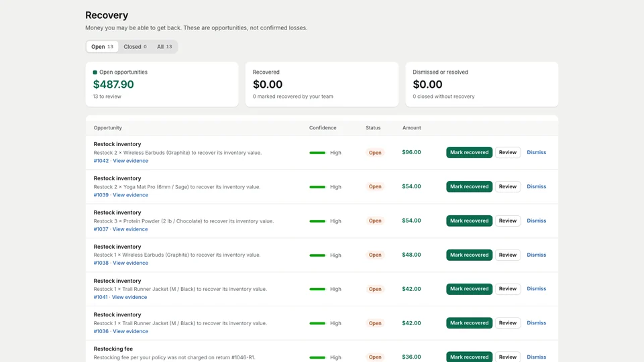Mark recovered the #1041 Trail Runner Jacket opportunity
The width and height of the screenshot is (644, 362).
(x=469, y=289)
